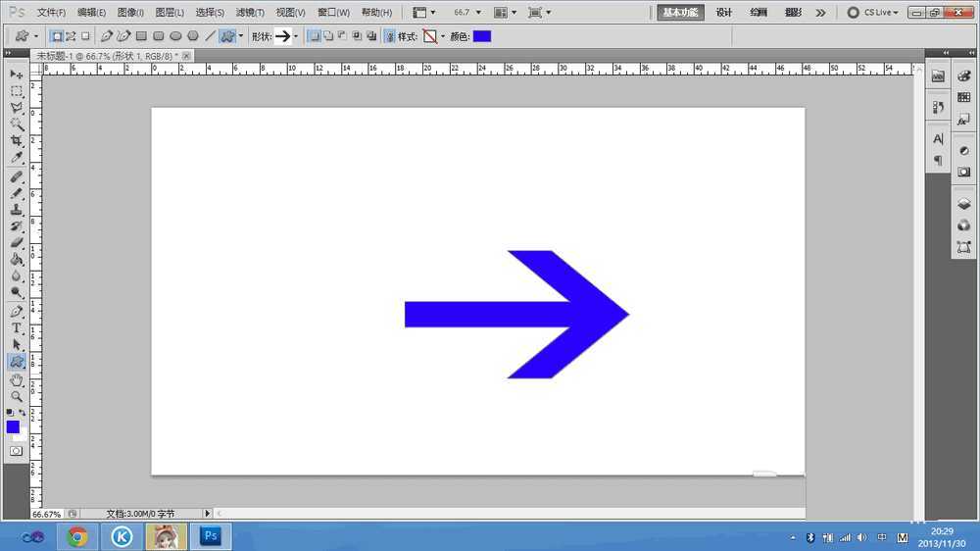Select the Zoom tool in the toolbox

click(17, 396)
